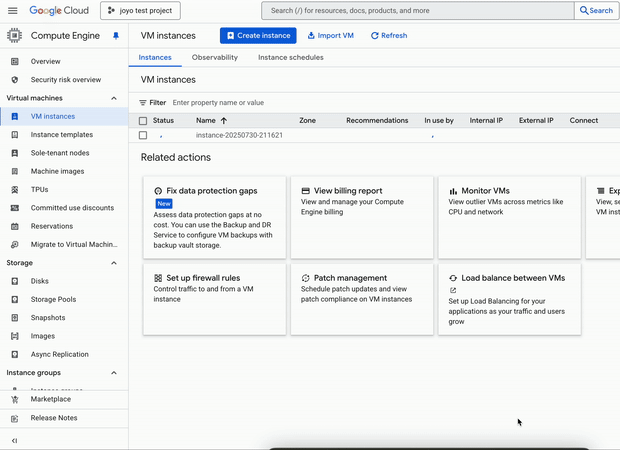Toggle the select-all checkbox in table header
The image size is (620, 450).
[x=143, y=121]
